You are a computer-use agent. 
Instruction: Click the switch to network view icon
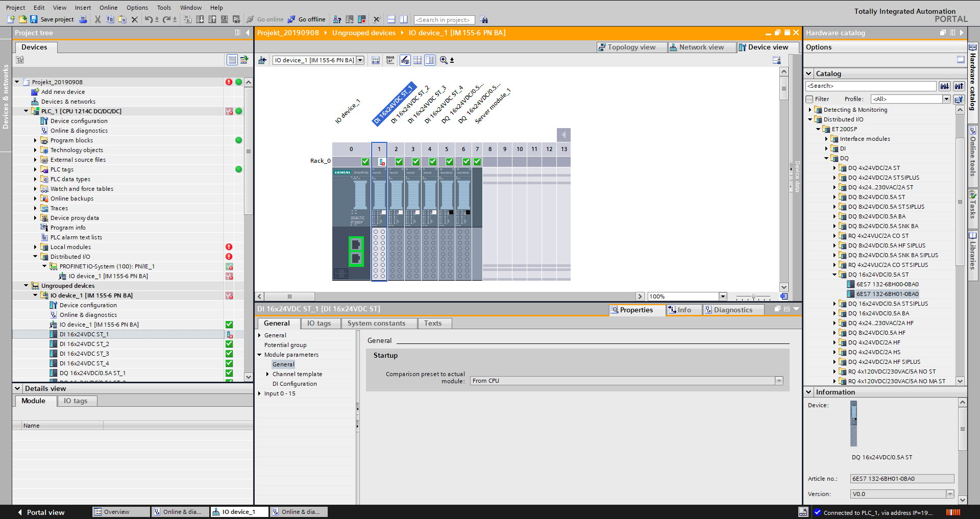pos(262,60)
